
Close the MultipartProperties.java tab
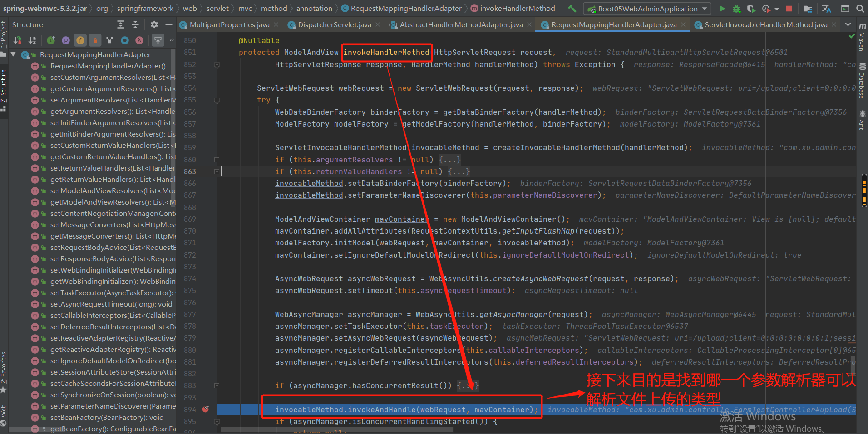pyautogui.click(x=276, y=24)
